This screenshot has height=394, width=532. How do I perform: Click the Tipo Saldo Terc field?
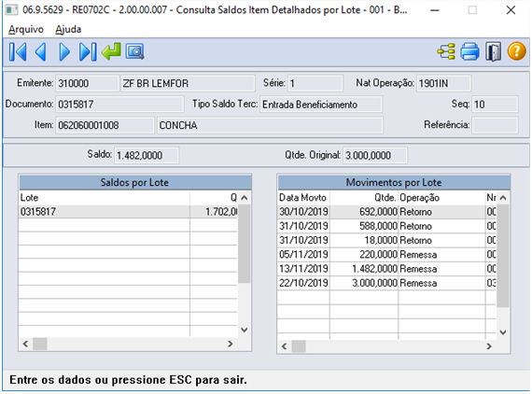pyautogui.click(x=321, y=105)
